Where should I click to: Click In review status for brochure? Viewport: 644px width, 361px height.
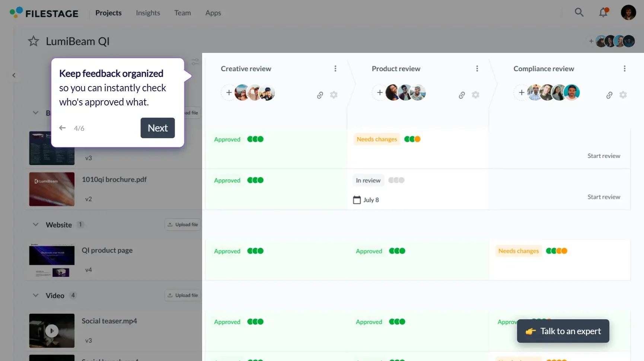tap(368, 180)
